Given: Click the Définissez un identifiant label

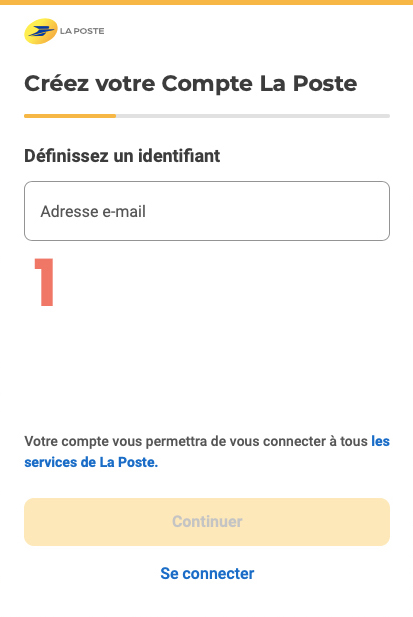Looking at the screenshot, I should click(122, 156).
